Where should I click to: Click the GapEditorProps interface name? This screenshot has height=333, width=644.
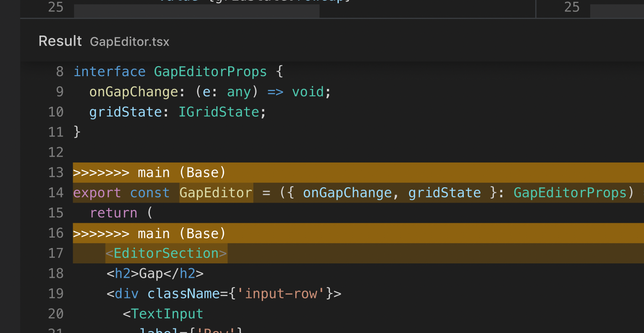[210, 71]
